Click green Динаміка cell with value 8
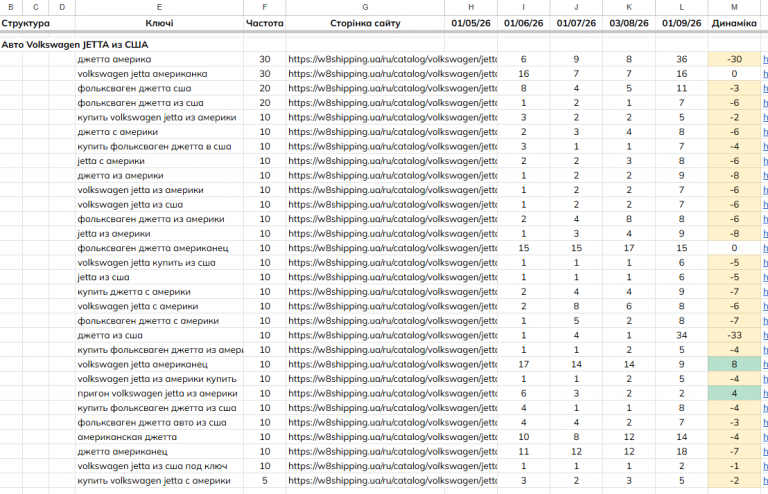The width and height of the screenshot is (768, 494). [734, 364]
